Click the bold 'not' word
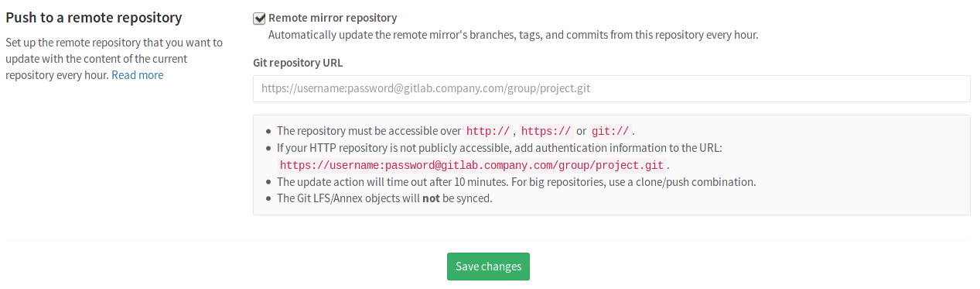980x289 pixels. tap(431, 198)
